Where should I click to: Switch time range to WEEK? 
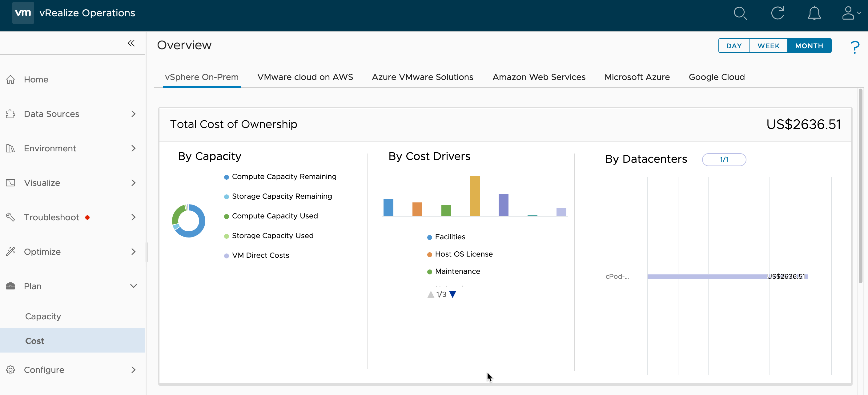[x=768, y=46]
